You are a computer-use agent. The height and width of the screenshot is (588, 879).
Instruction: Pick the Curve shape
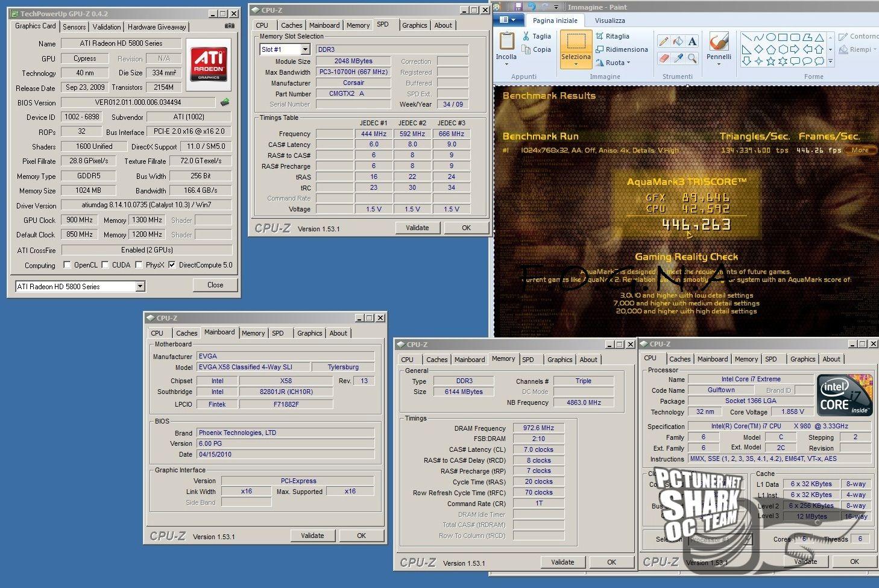[x=758, y=37]
